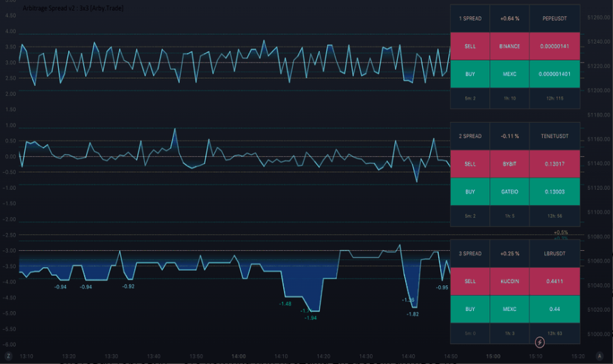
Task: Click the KUCOIN sell exchange cell
Action: click(510, 281)
